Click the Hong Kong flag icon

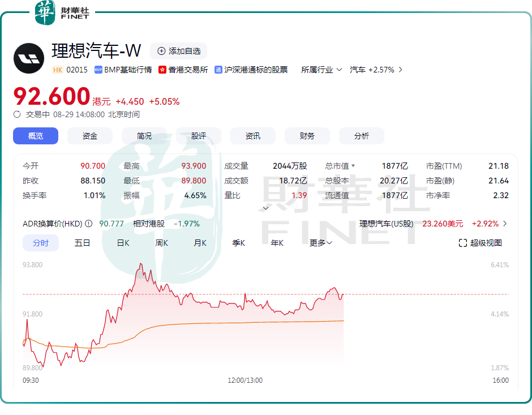(x=162, y=70)
